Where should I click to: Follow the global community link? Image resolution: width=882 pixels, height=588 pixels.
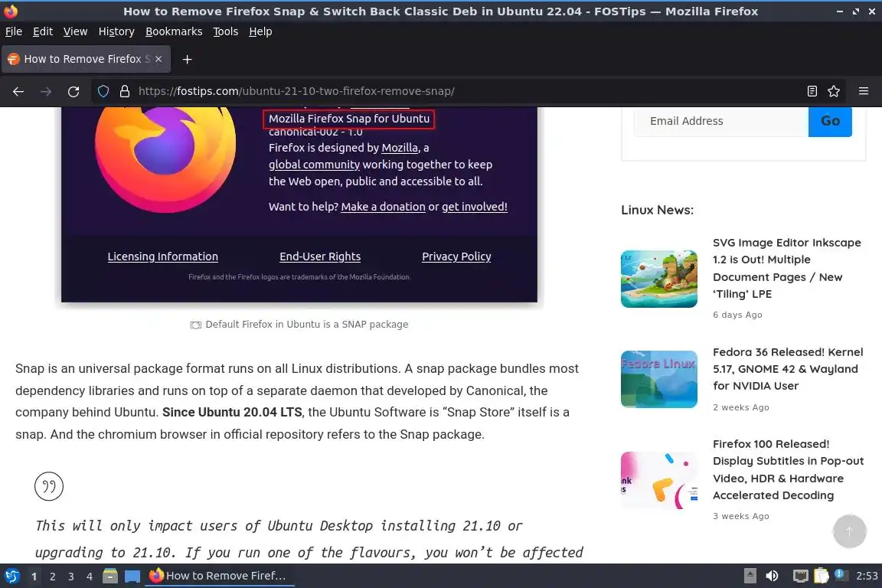(314, 165)
